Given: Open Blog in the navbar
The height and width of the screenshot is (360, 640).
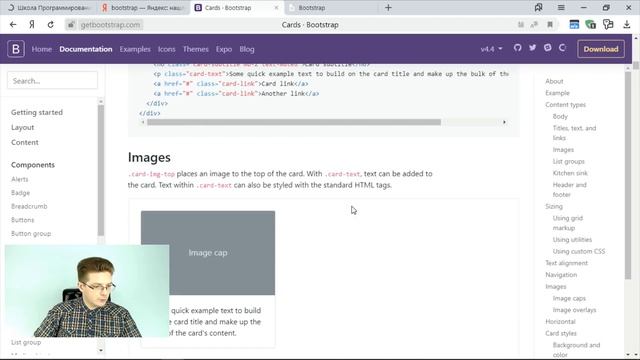Looking at the screenshot, I should (247, 49).
